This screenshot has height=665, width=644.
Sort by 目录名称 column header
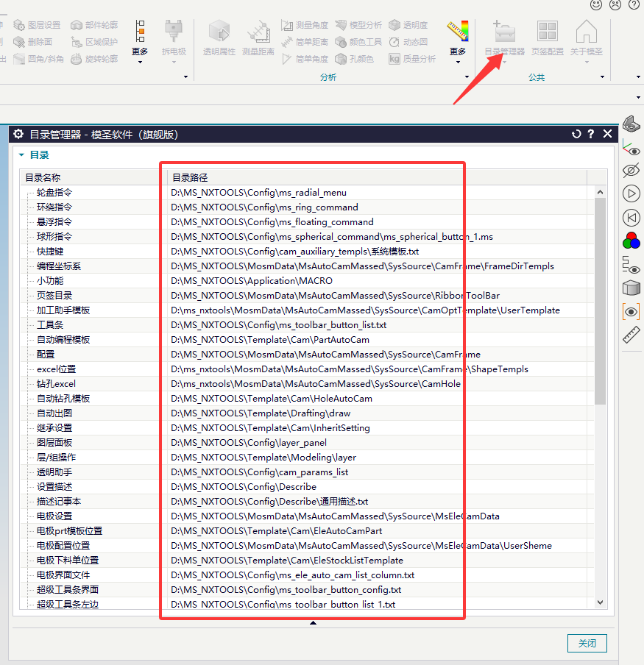click(93, 177)
